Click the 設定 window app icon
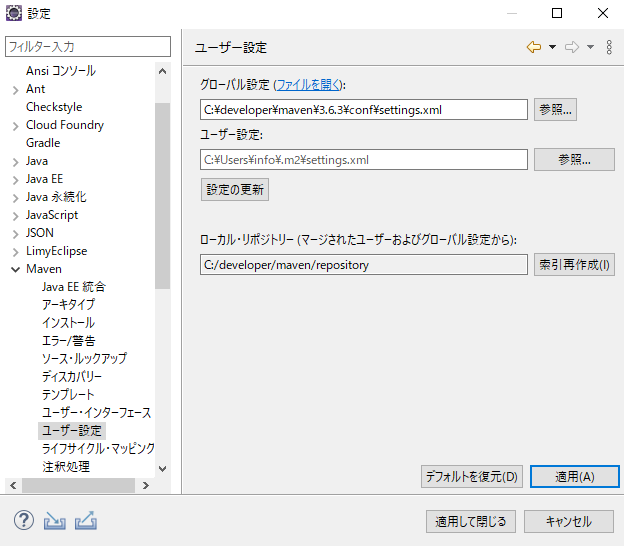Viewport: 624px width, 546px height. pos(14,13)
